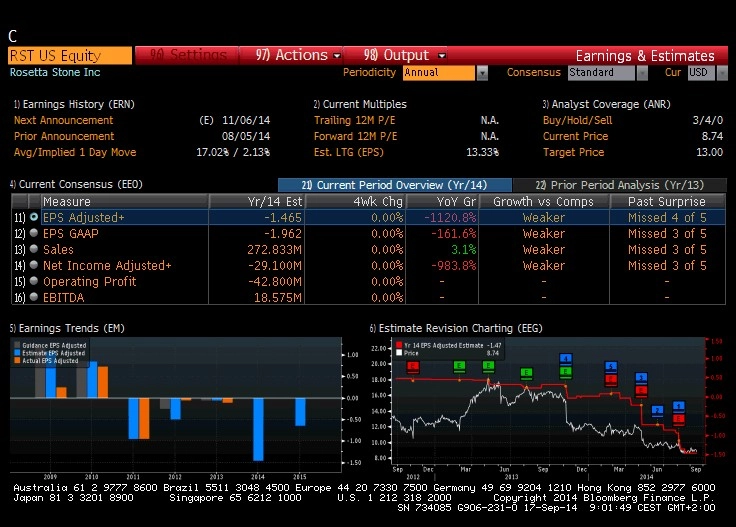Choose the EBITDA radio button

tap(34, 297)
